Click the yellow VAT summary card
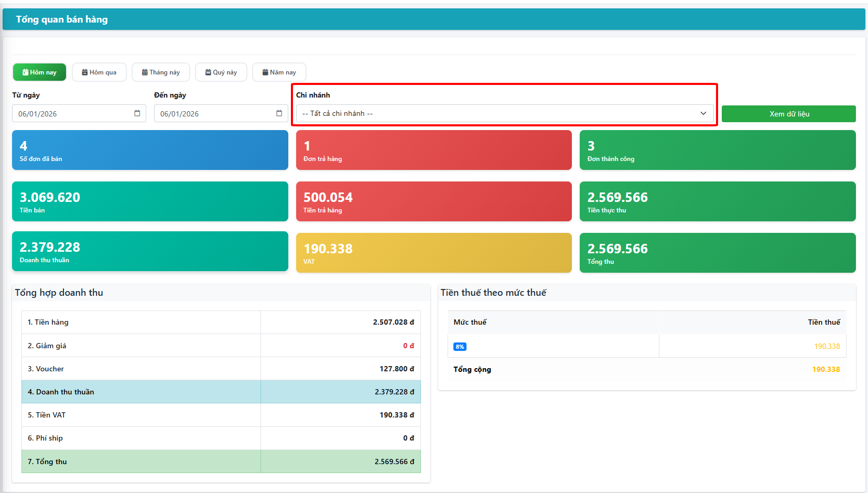Screen dimensions: 868x493 coord(433,253)
